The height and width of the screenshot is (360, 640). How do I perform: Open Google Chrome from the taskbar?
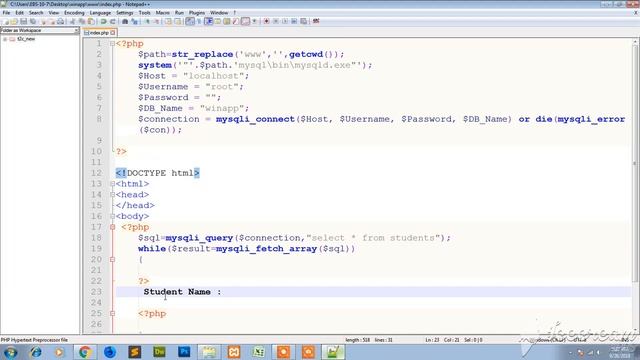[x=85, y=352]
